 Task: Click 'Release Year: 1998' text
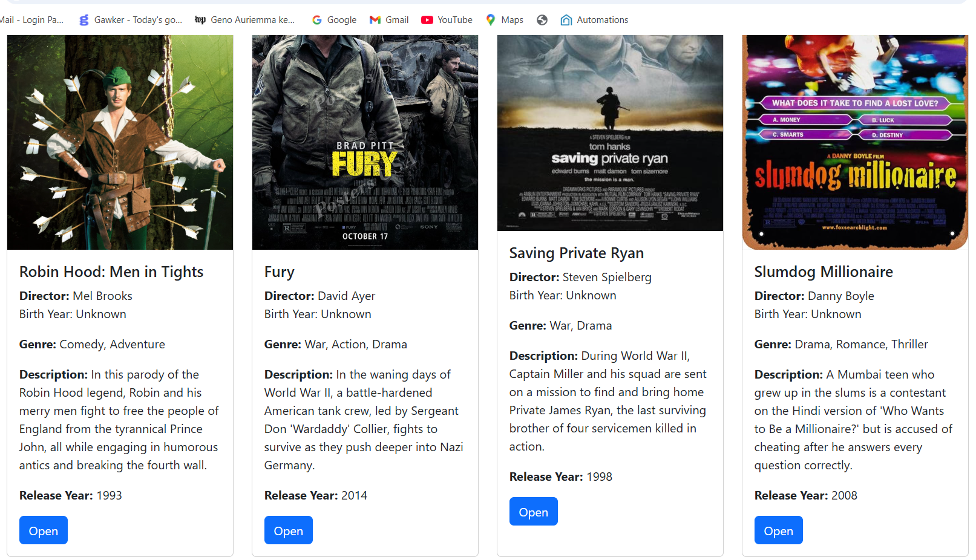[561, 477]
